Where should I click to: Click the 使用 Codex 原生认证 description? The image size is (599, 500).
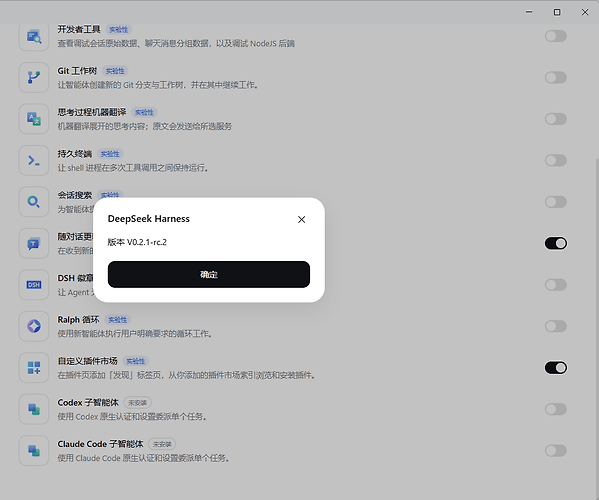[x=132, y=417]
